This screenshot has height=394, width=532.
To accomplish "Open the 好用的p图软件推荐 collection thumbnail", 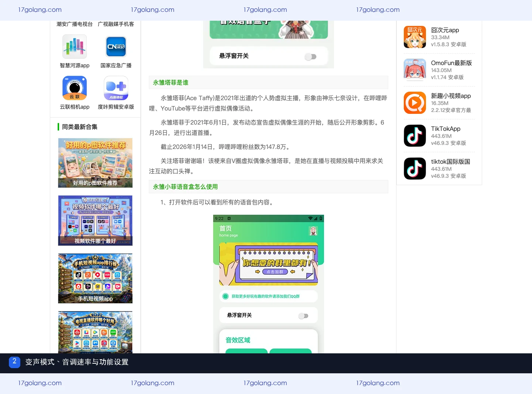I will tap(95, 163).
